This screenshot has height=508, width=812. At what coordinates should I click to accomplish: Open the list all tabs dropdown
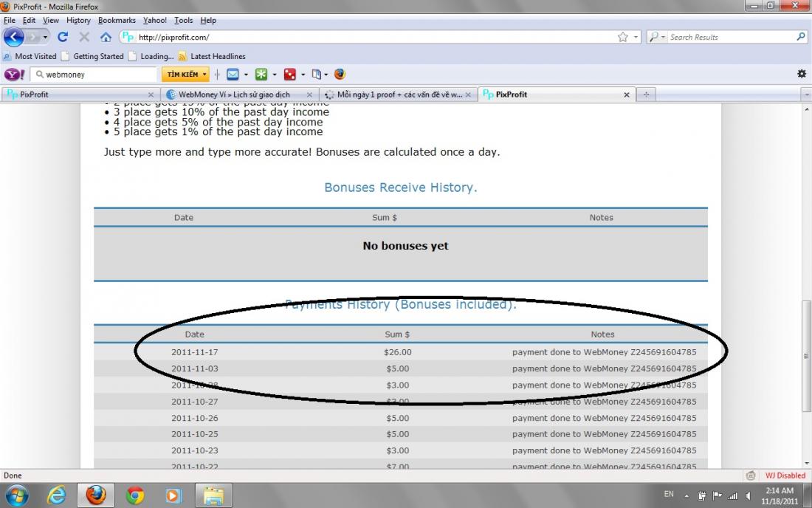pyautogui.click(x=806, y=95)
